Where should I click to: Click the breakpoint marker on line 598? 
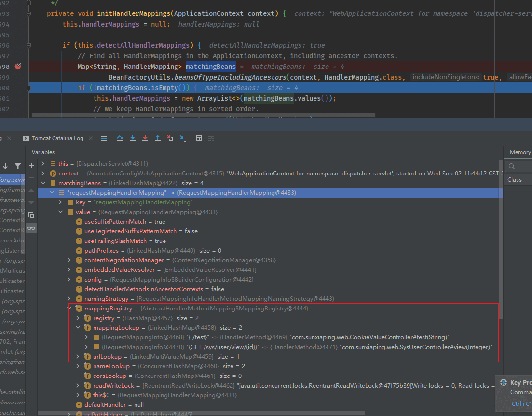click(x=18, y=67)
